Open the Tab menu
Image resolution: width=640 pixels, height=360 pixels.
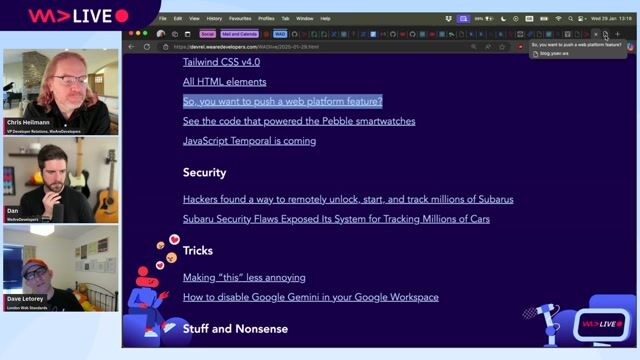pyautogui.click(x=285, y=19)
